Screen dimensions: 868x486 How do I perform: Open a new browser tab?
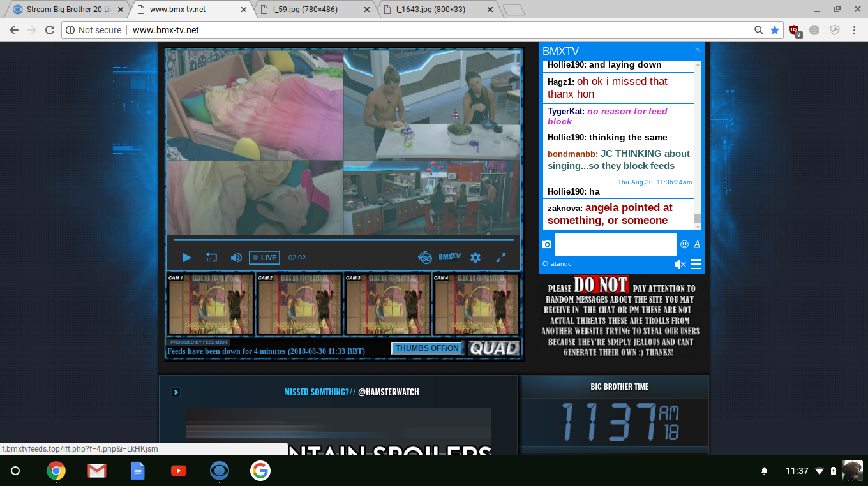pyautogui.click(x=513, y=10)
